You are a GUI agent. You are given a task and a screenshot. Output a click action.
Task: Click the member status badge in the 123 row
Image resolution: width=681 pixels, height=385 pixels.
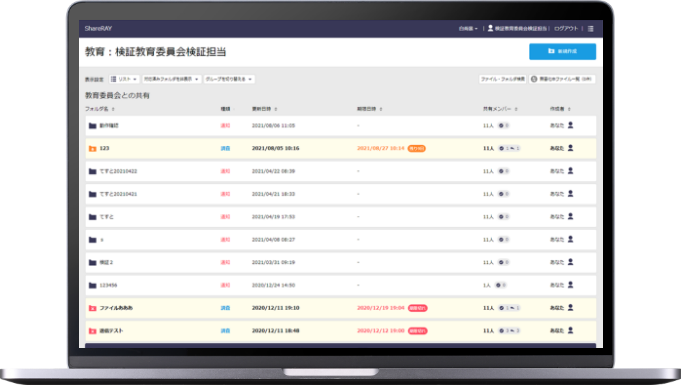[x=509, y=148]
